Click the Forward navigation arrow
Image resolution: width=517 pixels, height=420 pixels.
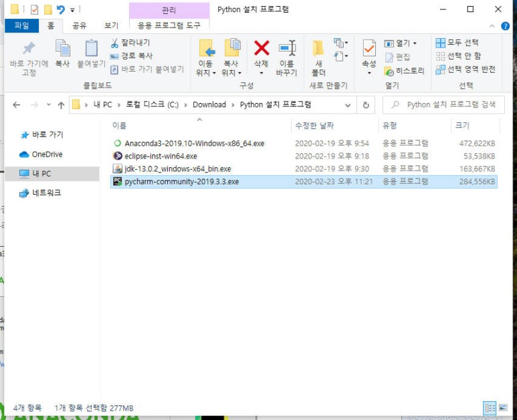tap(34, 105)
